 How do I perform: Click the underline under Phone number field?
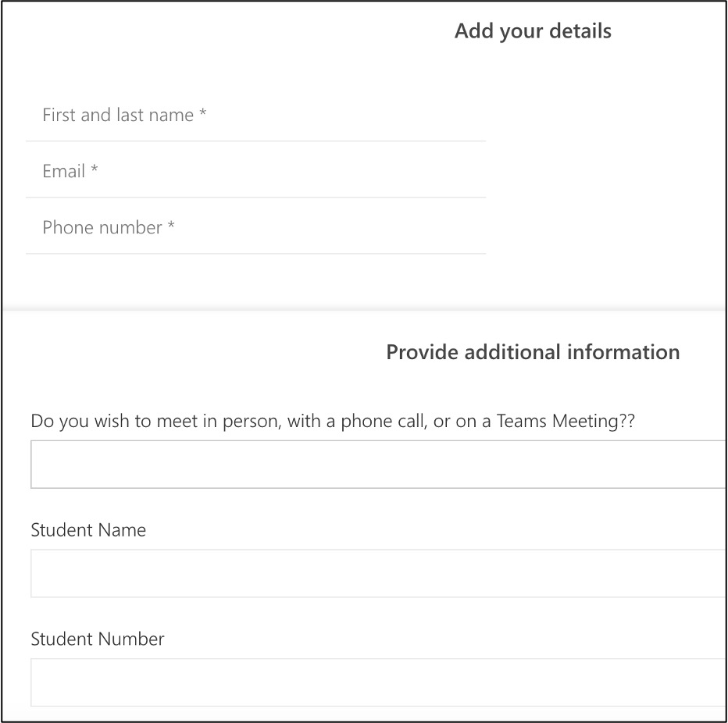pyautogui.click(x=255, y=254)
